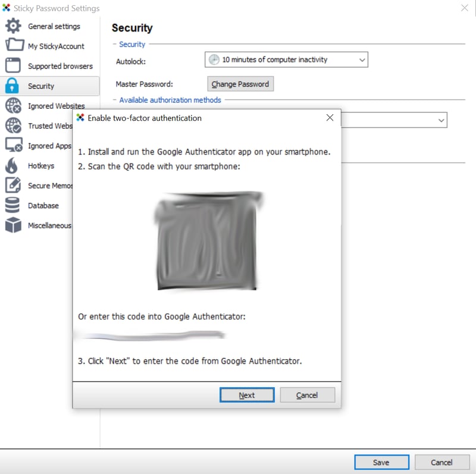Click the Security page heading
The image size is (476, 474).
pos(132,28)
